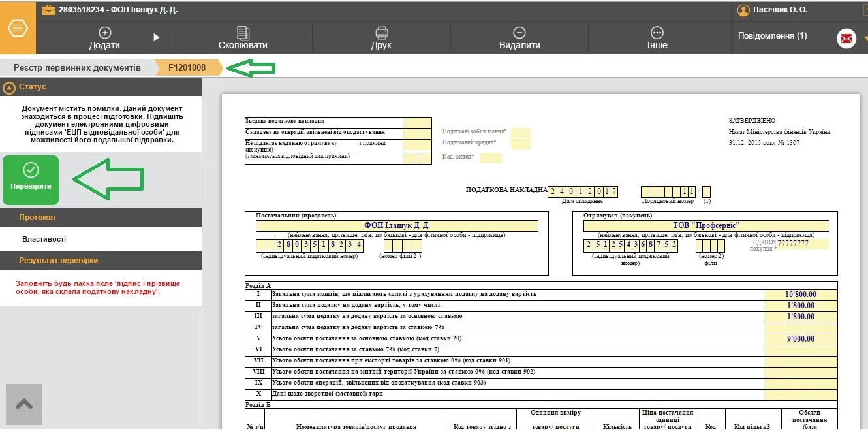Click the ТОВ "Профсервіс" buyer name field
Screen dimensions: 868x431
(706, 226)
